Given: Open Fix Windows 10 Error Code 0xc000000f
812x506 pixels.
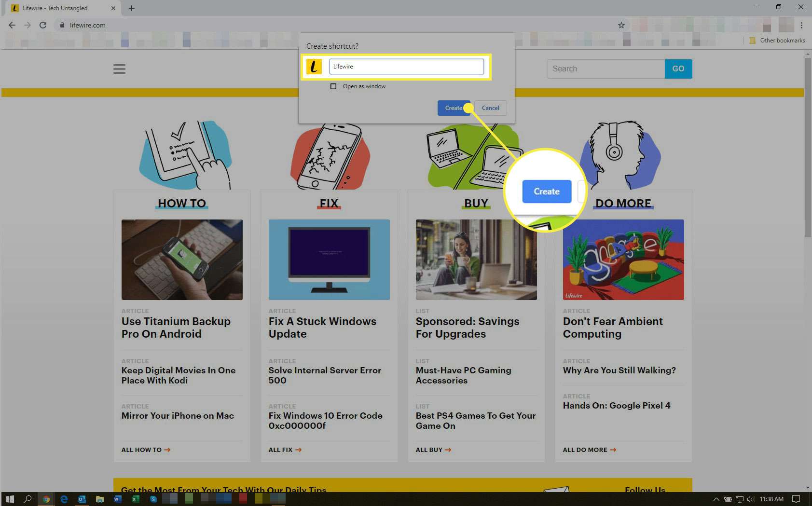Looking at the screenshot, I should (x=326, y=421).
